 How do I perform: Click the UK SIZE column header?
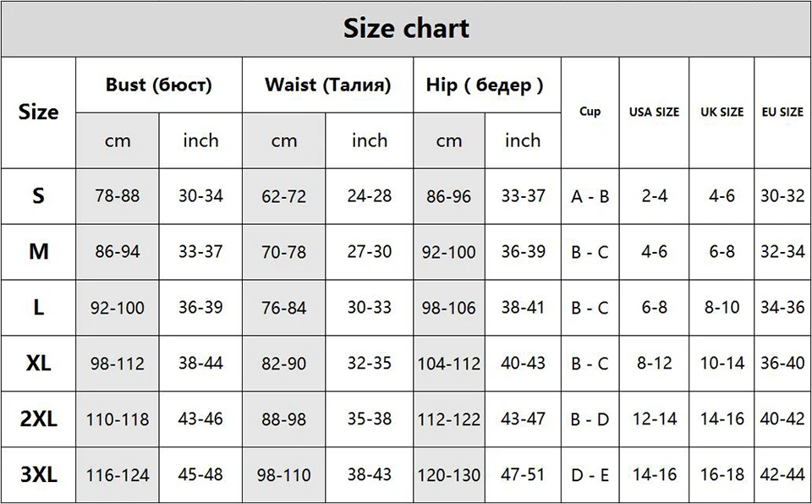tap(721, 112)
